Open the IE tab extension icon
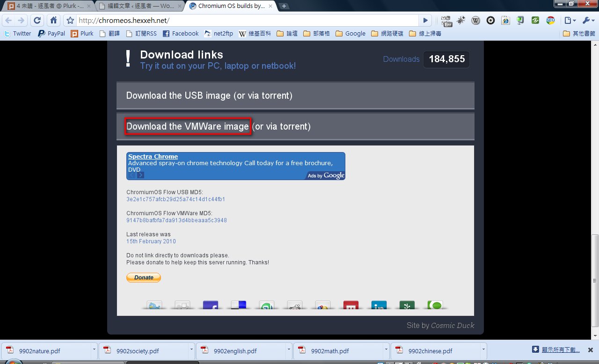Screen dimensions: 599x364 [x=505, y=21]
